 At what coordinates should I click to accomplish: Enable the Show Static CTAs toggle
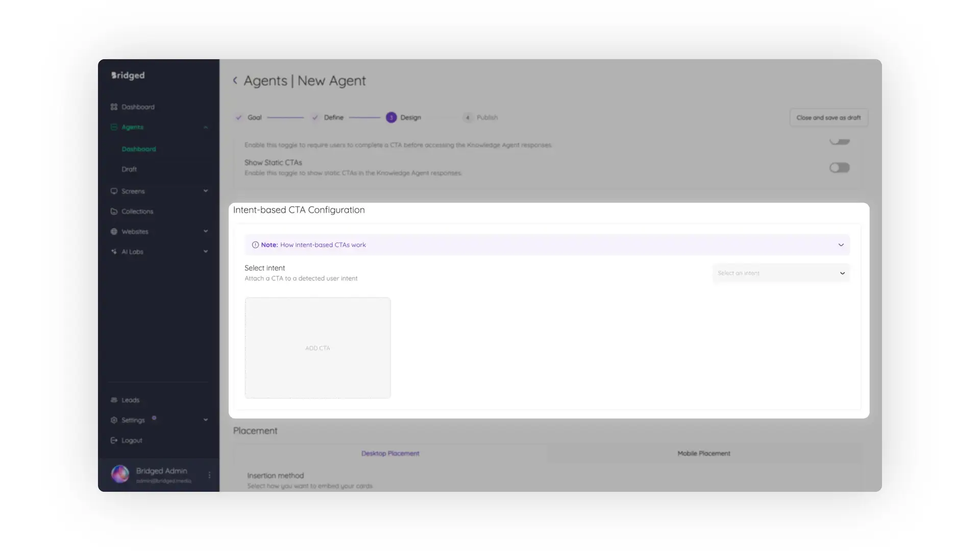[x=839, y=167]
